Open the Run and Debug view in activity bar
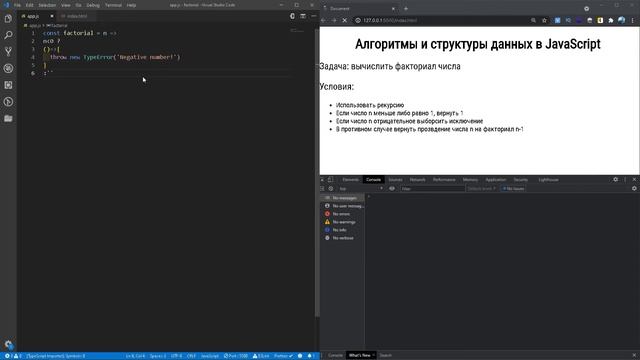Screen dimensions: 640x360 [x=8, y=69]
